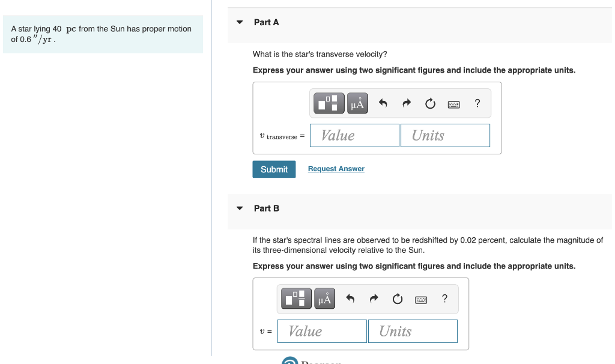Show keyboard shortcuts in Part A
The image size is (615, 364).
pyautogui.click(x=454, y=105)
